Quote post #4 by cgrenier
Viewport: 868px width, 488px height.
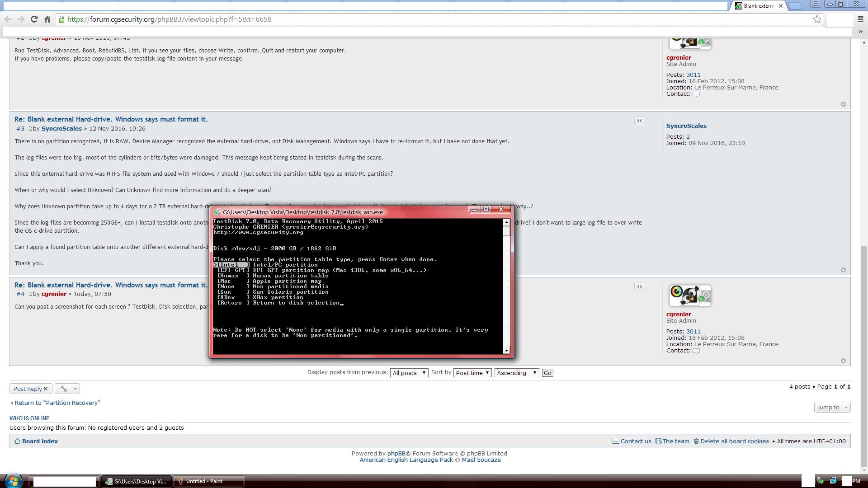tap(639, 286)
